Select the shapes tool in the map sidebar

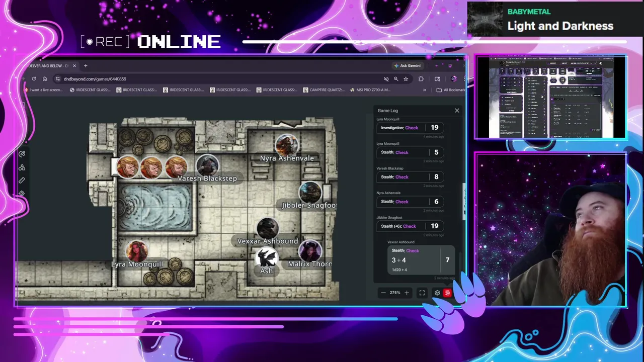(x=22, y=167)
